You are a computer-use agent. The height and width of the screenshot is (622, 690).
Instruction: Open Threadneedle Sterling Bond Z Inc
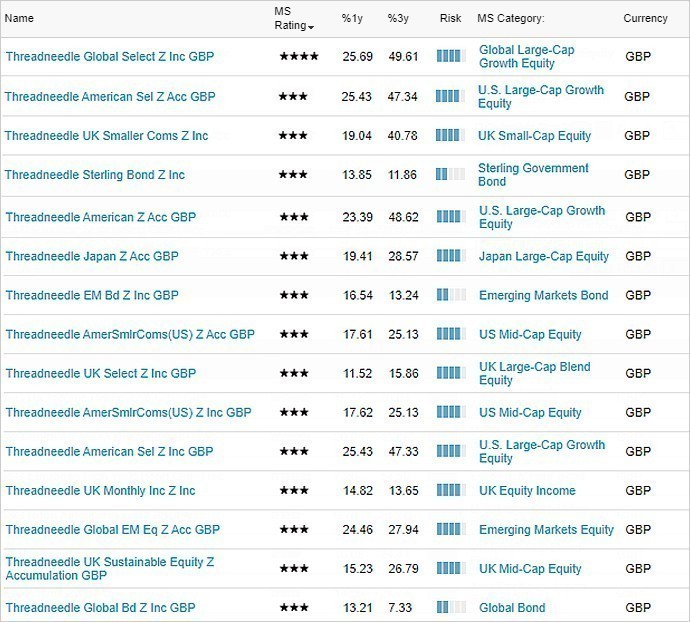[95, 175]
